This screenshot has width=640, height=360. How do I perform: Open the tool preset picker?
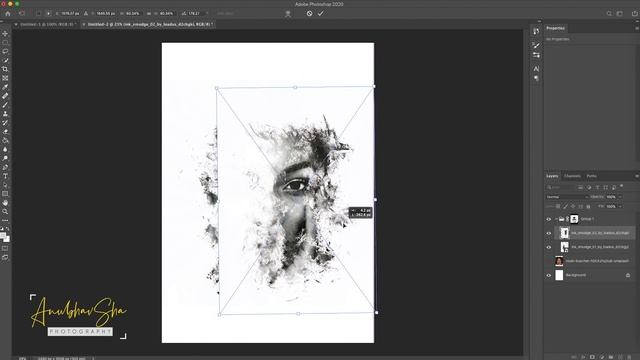point(22,13)
